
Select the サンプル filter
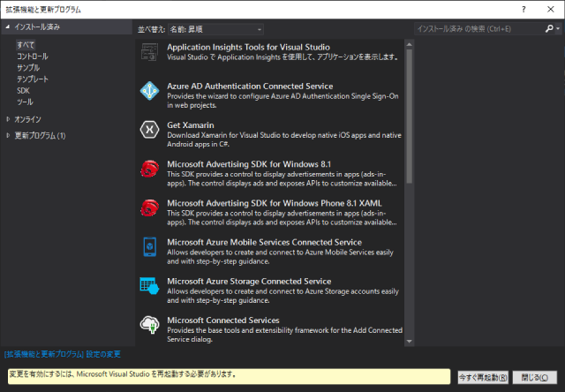(x=28, y=68)
